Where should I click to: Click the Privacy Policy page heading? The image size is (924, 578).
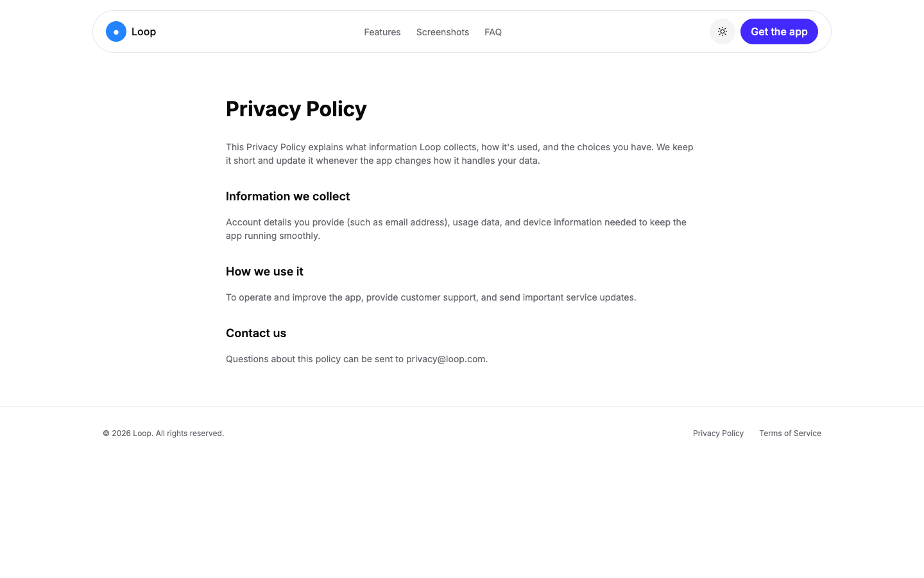tap(296, 109)
